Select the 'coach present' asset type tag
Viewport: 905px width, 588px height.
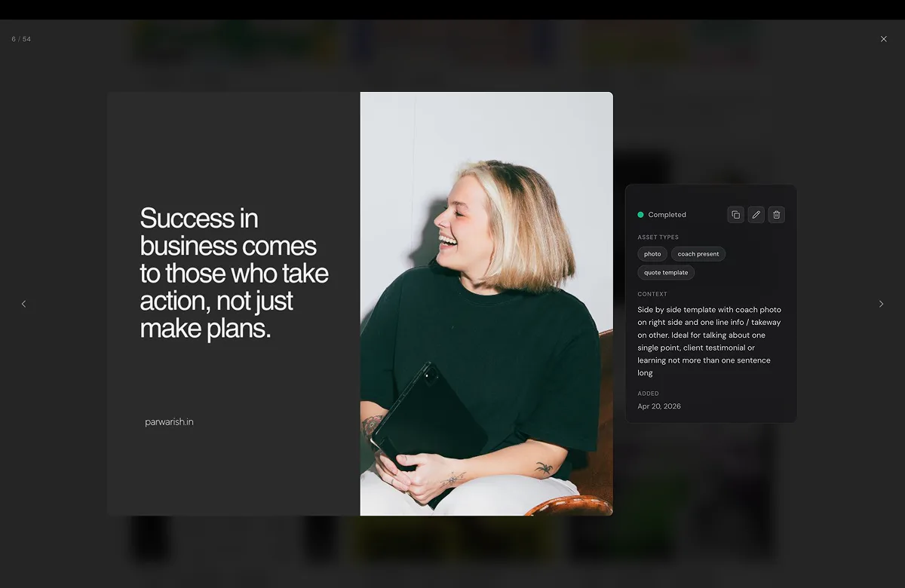click(x=698, y=254)
